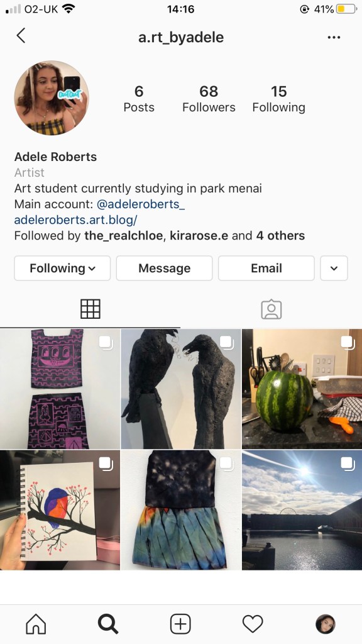The height and width of the screenshot is (644, 362).
Task: Tap the Email button
Action: point(266,268)
